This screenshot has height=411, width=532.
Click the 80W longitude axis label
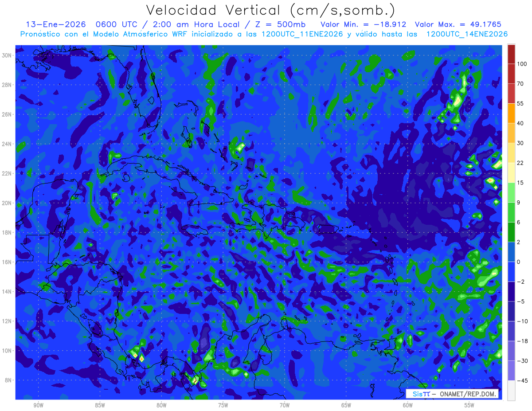click(x=161, y=406)
